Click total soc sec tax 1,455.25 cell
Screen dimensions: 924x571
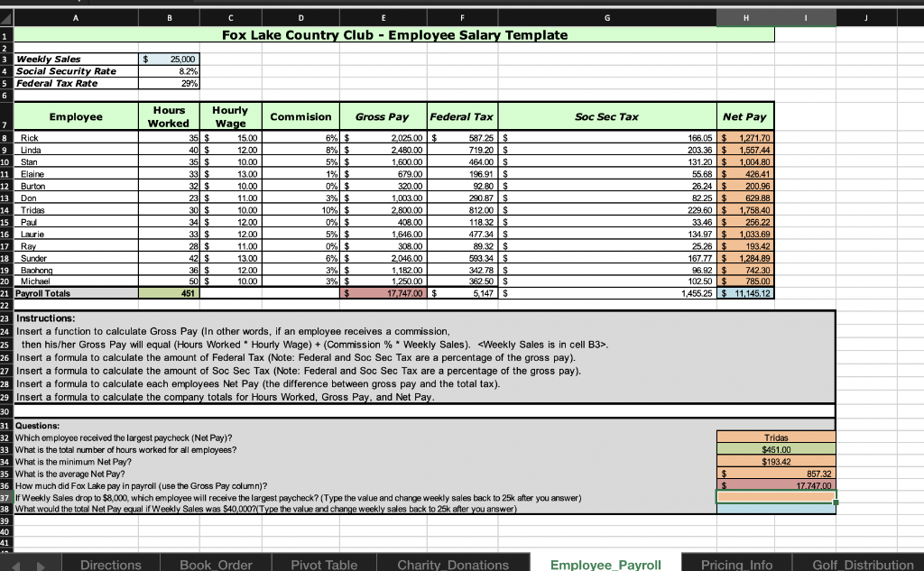point(607,293)
